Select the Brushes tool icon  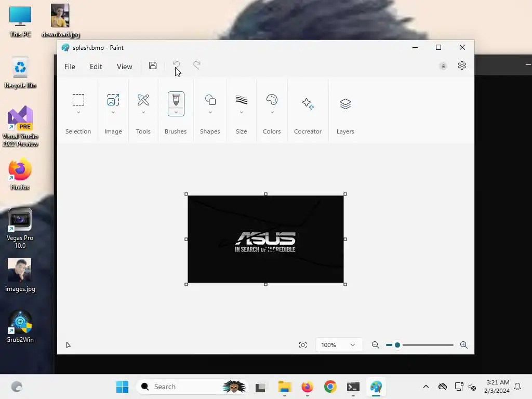(176, 100)
